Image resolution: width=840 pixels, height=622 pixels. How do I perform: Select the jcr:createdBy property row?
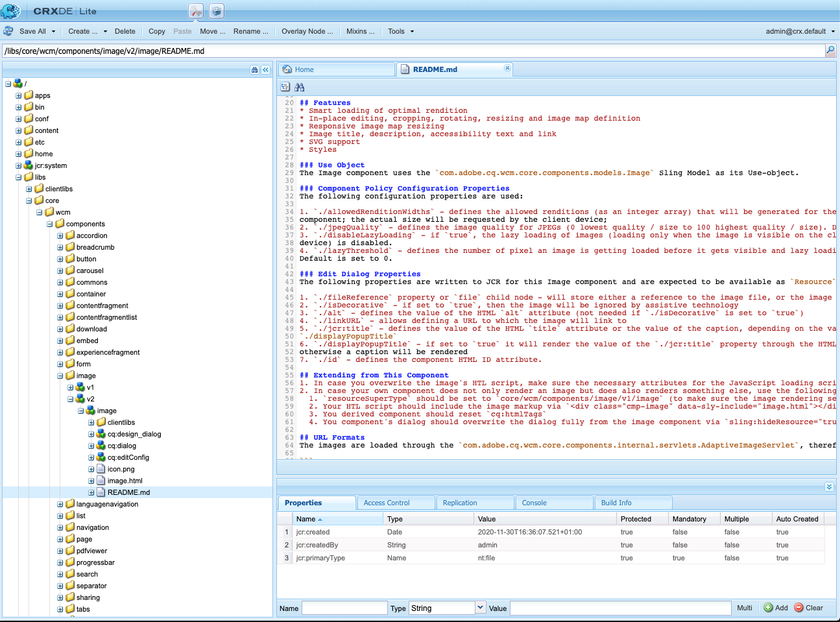point(551,545)
